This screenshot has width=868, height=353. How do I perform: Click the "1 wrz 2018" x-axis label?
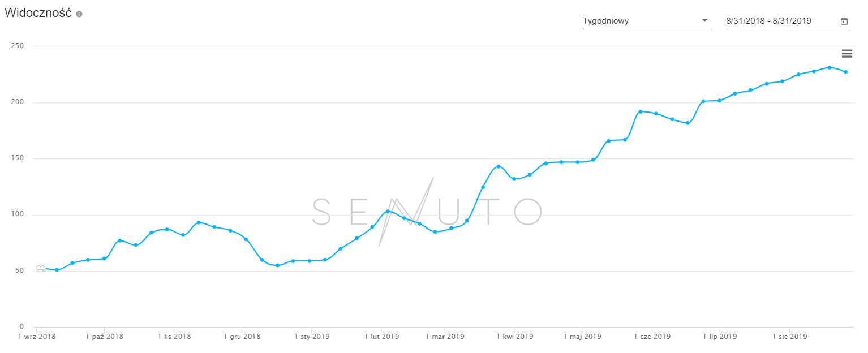point(37,337)
